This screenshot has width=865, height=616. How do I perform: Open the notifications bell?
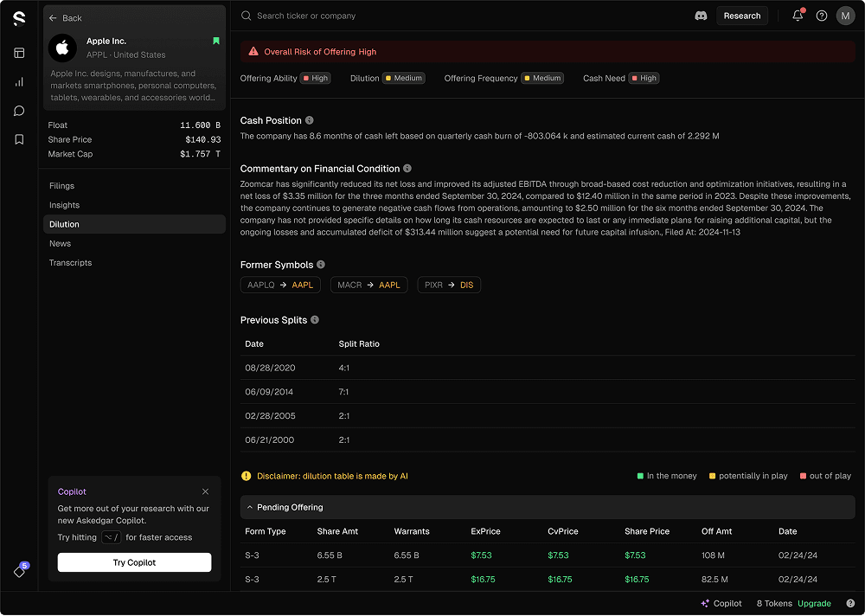pyautogui.click(x=797, y=16)
